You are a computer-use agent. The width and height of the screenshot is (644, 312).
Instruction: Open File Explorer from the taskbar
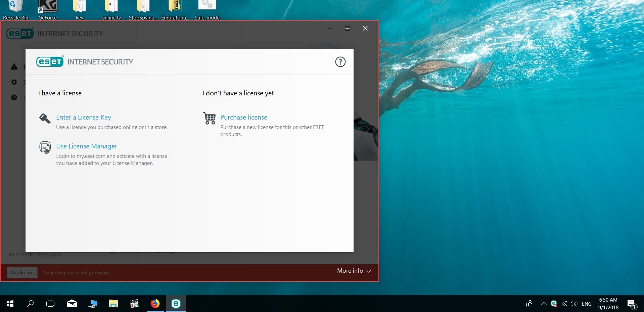tap(113, 304)
